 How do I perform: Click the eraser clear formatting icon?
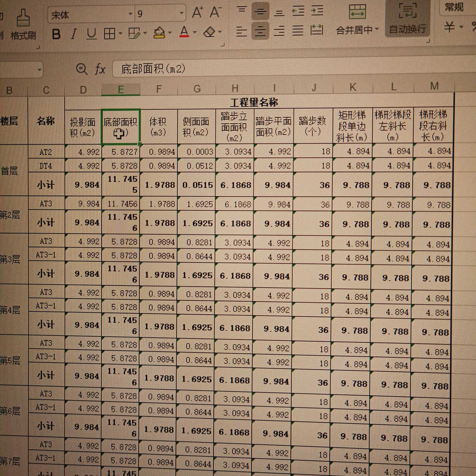pos(209,32)
